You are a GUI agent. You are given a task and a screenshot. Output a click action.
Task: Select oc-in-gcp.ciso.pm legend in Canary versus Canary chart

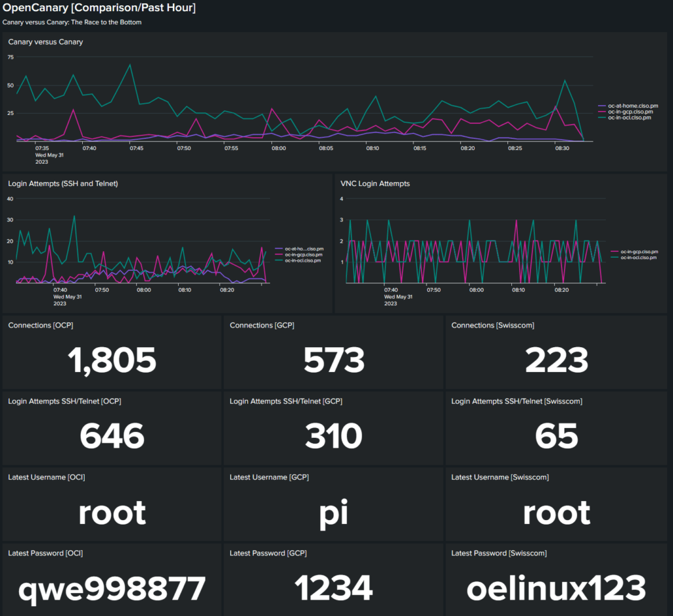pyautogui.click(x=629, y=111)
